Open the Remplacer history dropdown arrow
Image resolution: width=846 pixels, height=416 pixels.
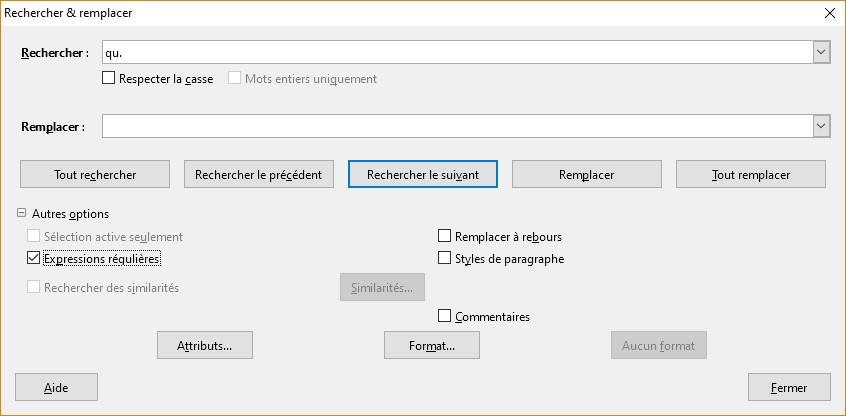821,126
